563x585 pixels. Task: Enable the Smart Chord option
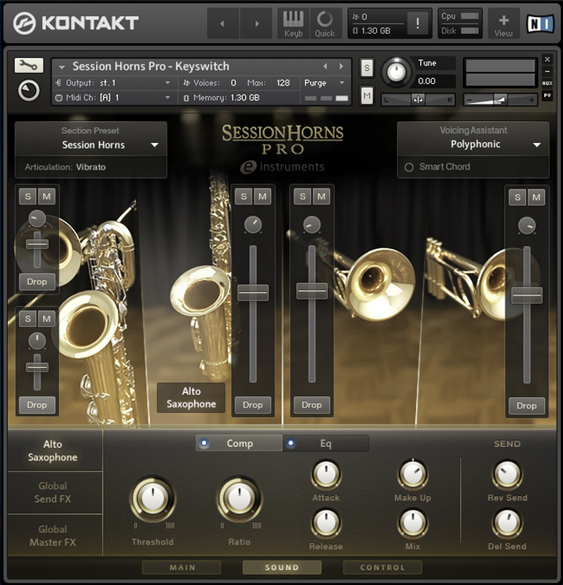[x=409, y=167]
